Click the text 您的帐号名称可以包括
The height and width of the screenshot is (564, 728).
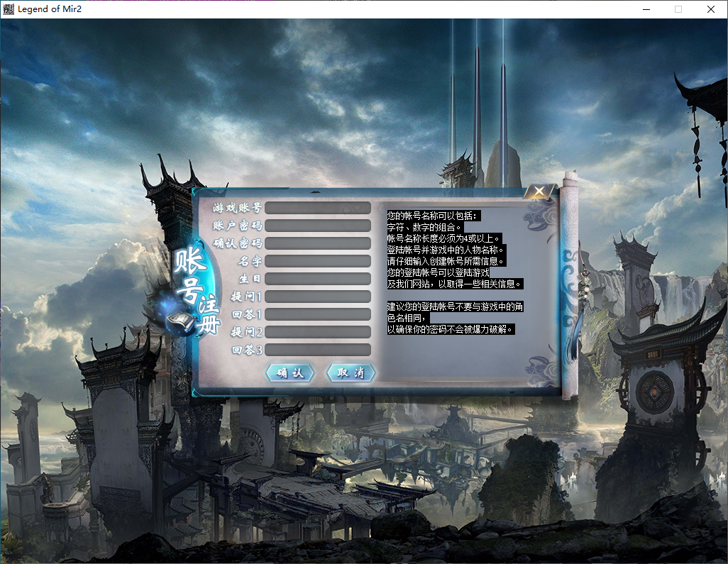(x=432, y=216)
